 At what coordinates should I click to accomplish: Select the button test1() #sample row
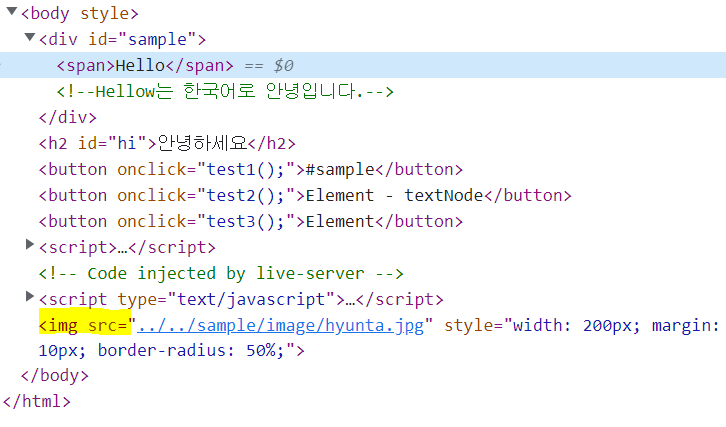(250, 170)
